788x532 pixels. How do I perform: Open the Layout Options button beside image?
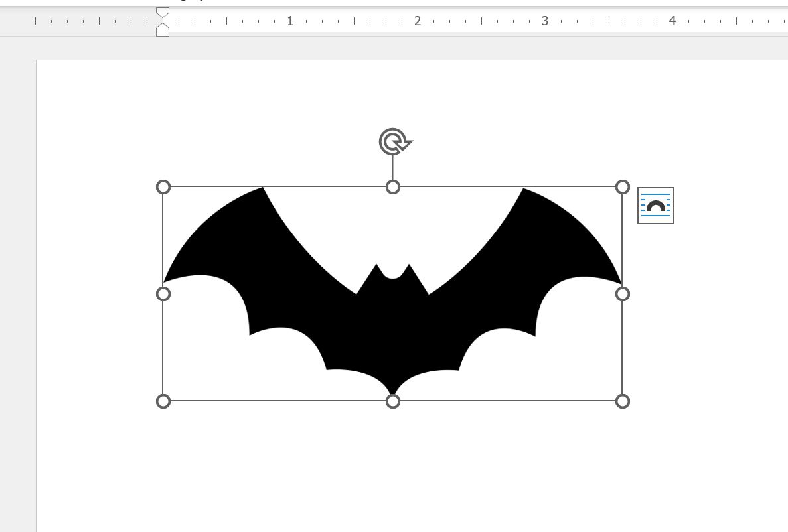point(656,206)
